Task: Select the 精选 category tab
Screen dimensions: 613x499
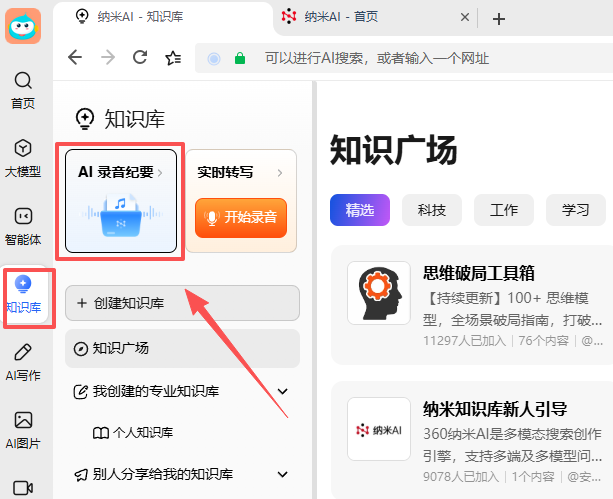Action: pos(360,210)
